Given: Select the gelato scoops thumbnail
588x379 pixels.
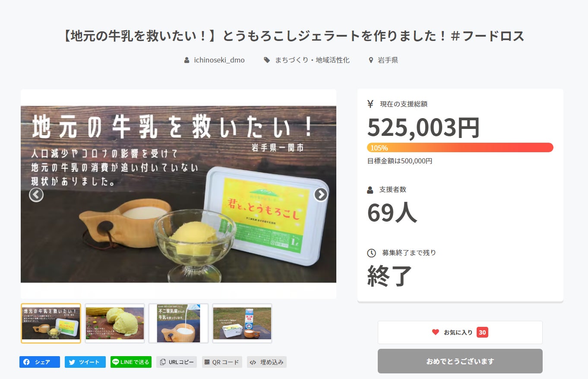Looking at the screenshot, I should pos(115,323).
